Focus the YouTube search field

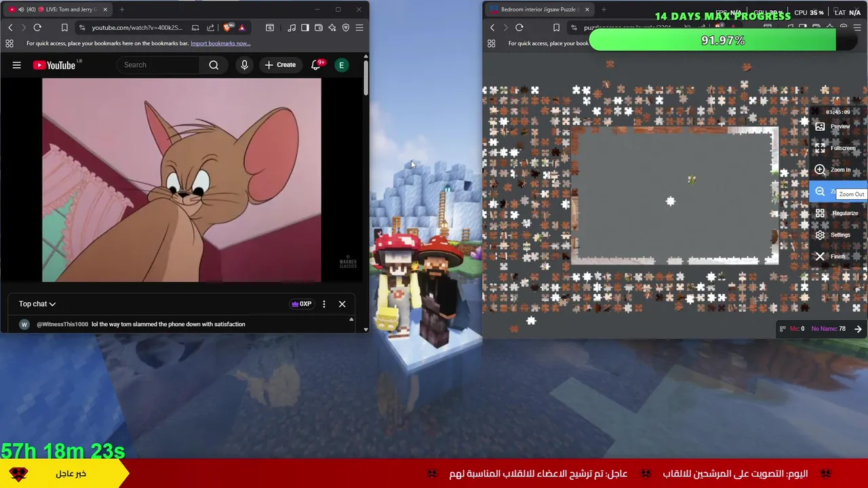click(x=159, y=65)
